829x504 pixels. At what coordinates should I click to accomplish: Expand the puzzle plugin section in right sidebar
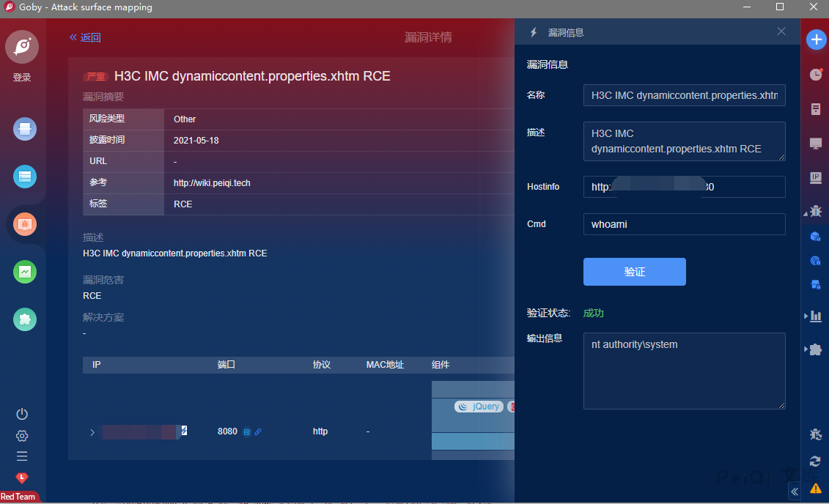(x=814, y=349)
